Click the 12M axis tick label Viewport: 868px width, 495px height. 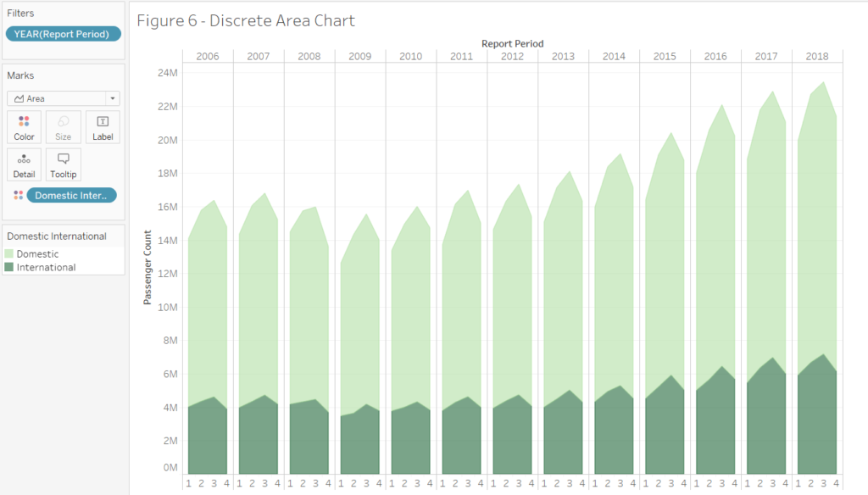tap(168, 274)
